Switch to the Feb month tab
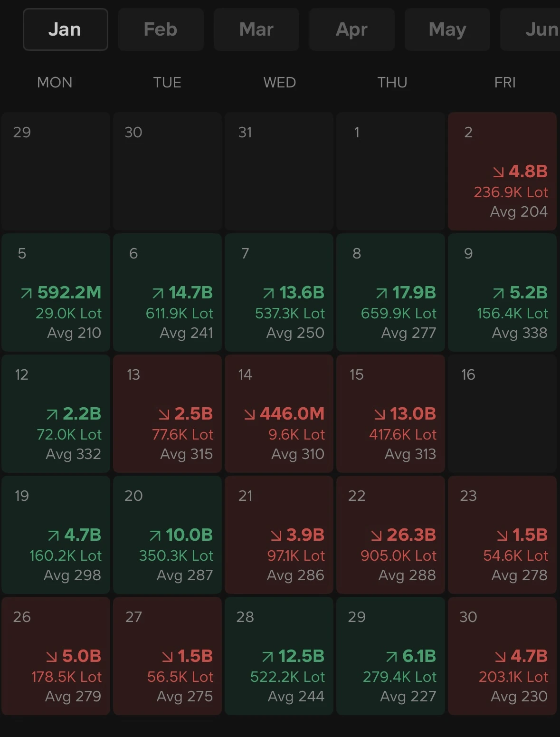Viewport: 560px width, 737px height. tap(161, 29)
